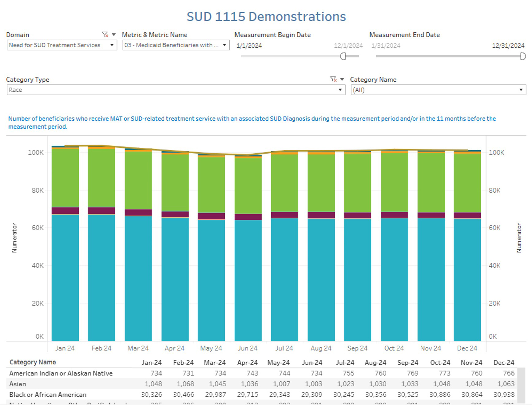
Task: Click the Measurement End Date slider handle
Action: (x=522, y=56)
